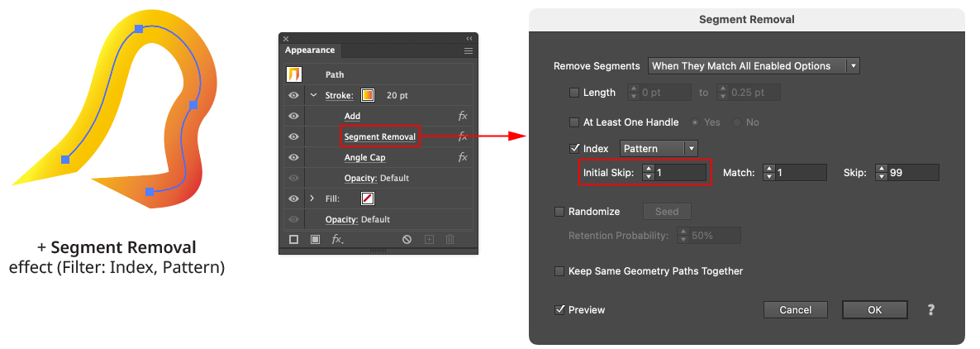Click Delete Selected Item trash icon

[450, 239]
